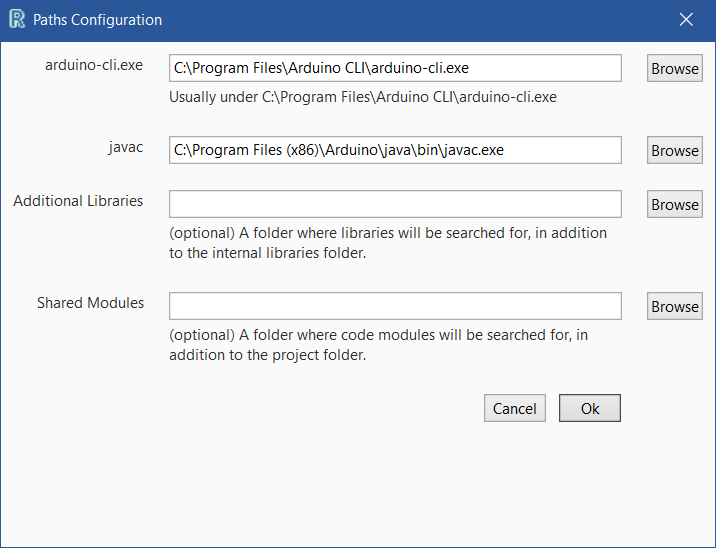Browse for the arduino-cli.exe file
Screen dimensions: 716x548
pos(675,68)
